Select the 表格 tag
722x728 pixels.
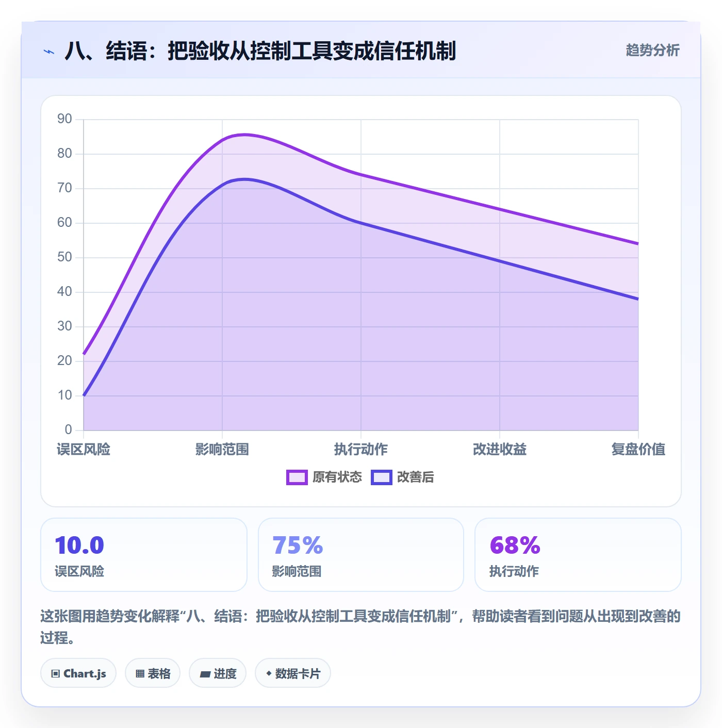pos(153,673)
